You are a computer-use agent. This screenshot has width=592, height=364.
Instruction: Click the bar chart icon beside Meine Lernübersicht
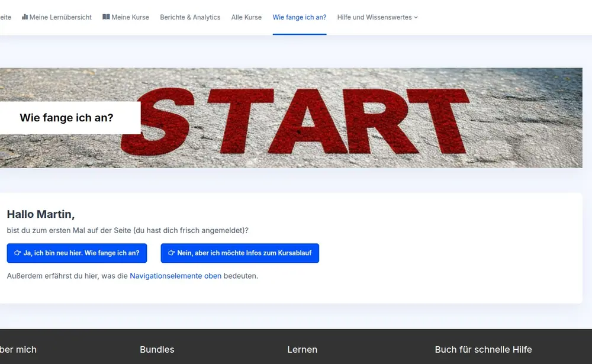[25, 17]
